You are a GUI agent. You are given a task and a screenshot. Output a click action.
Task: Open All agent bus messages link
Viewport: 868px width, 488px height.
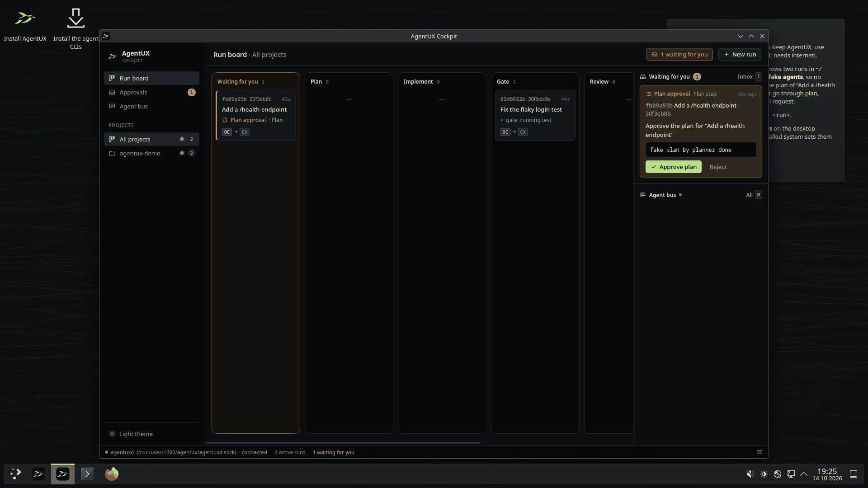(x=754, y=195)
